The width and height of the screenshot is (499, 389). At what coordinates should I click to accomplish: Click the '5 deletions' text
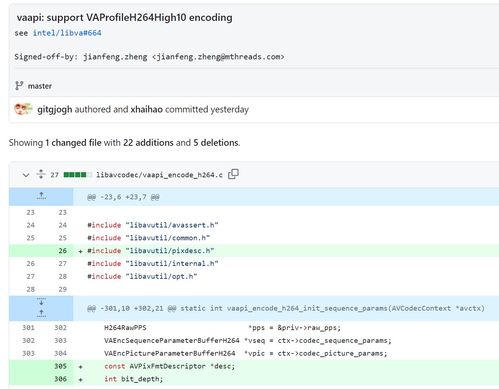[216, 143]
